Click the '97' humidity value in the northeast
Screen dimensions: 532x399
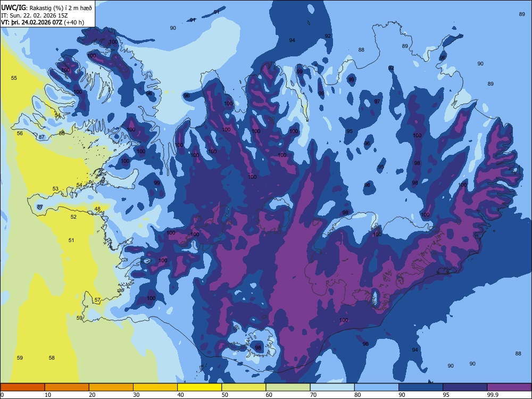point(377,102)
